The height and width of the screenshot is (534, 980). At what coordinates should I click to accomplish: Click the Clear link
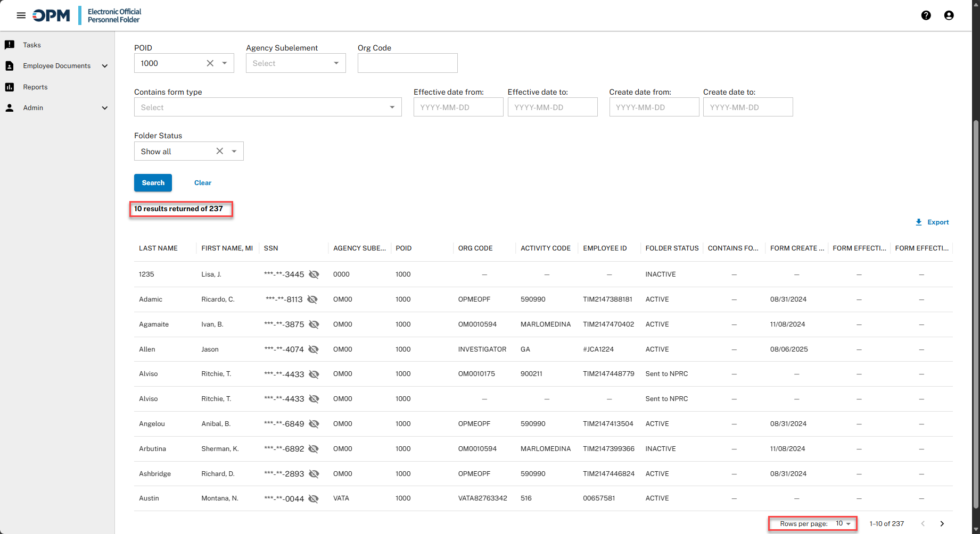(203, 183)
